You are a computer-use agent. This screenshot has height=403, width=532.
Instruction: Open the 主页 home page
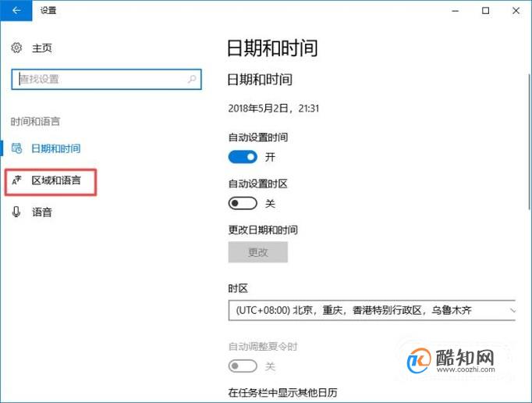pos(41,48)
